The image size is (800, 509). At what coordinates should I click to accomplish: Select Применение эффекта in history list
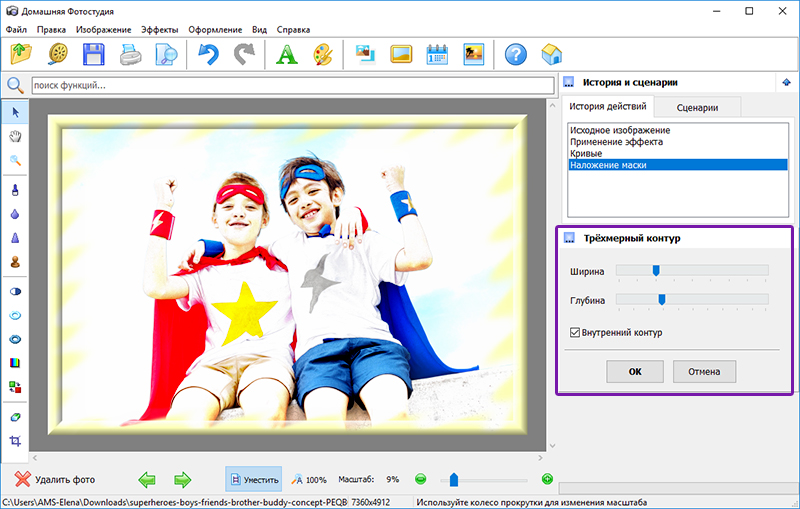678,142
